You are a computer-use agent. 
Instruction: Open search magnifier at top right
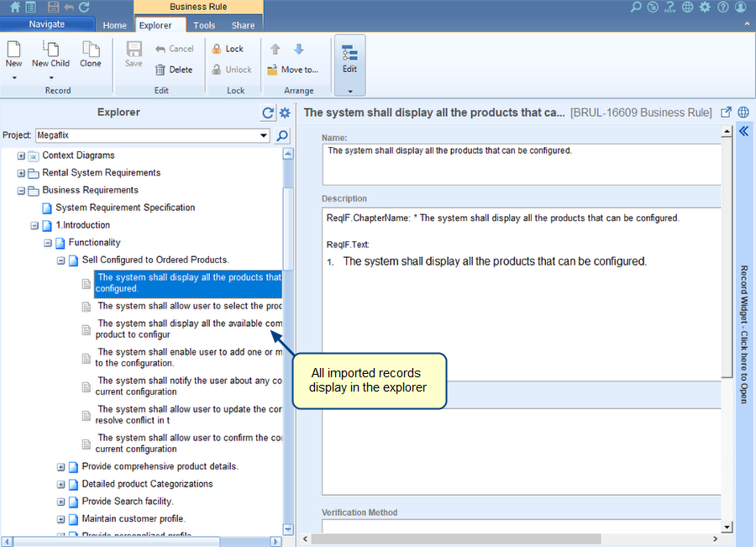[637, 7]
